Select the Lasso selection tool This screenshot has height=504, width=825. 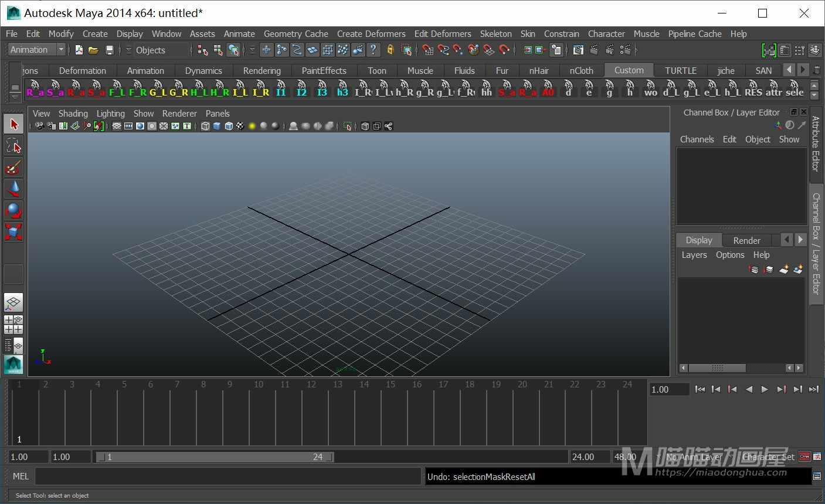tap(13, 146)
